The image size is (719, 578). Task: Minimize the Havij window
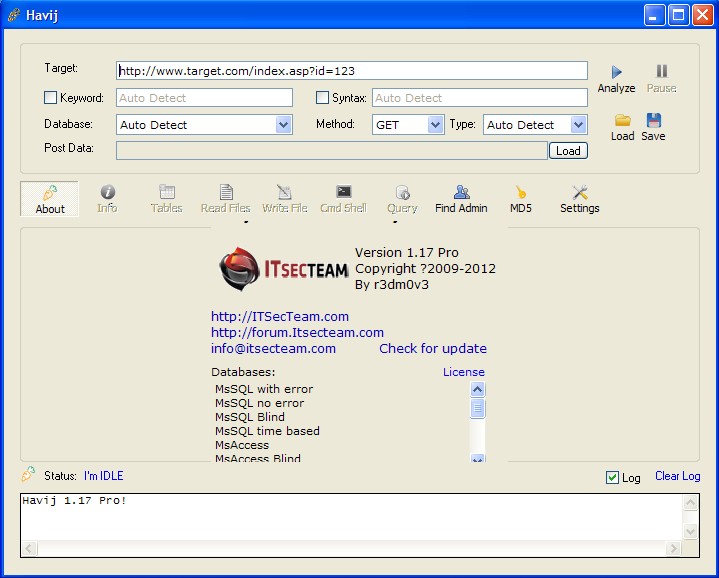pos(654,15)
